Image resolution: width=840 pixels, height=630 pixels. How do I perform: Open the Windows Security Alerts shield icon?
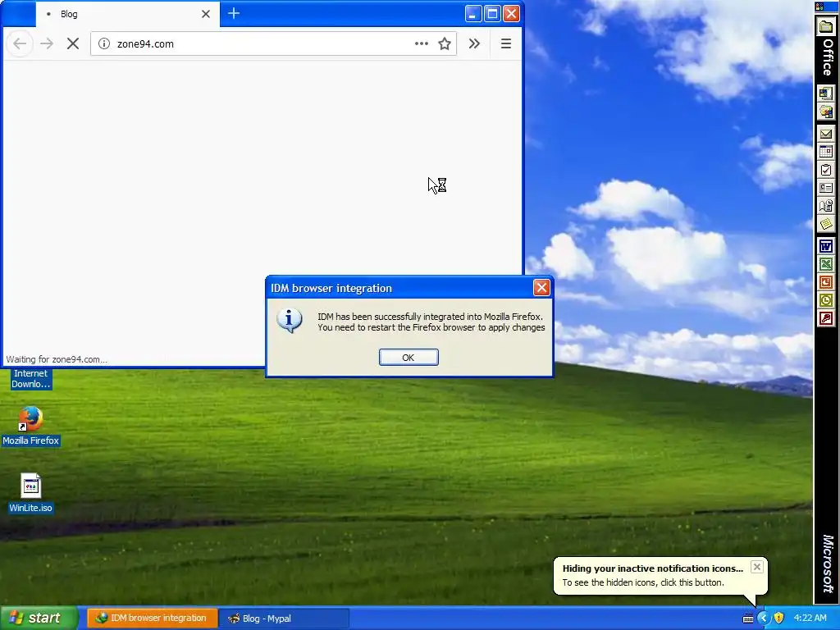coord(779,619)
